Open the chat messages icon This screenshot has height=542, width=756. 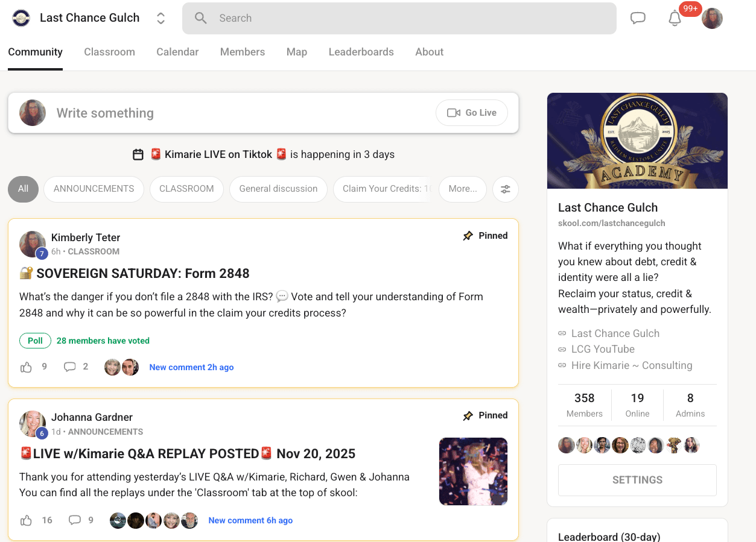(x=638, y=18)
